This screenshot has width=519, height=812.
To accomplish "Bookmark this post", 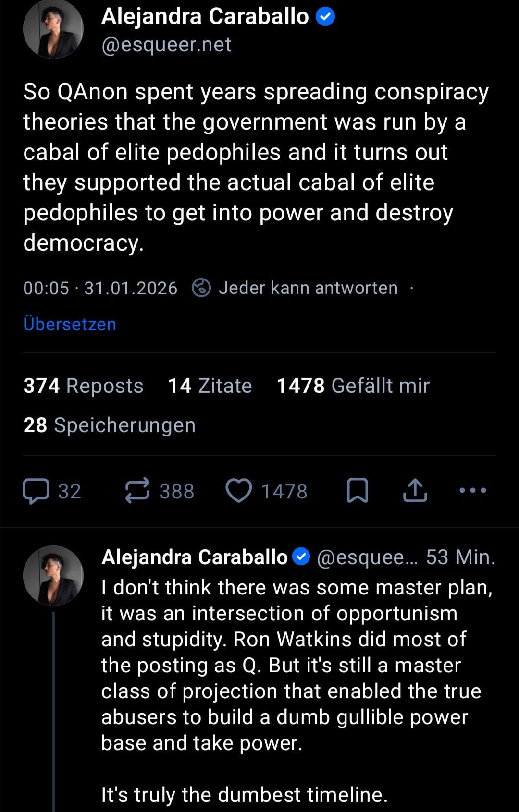I will point(358,491).
